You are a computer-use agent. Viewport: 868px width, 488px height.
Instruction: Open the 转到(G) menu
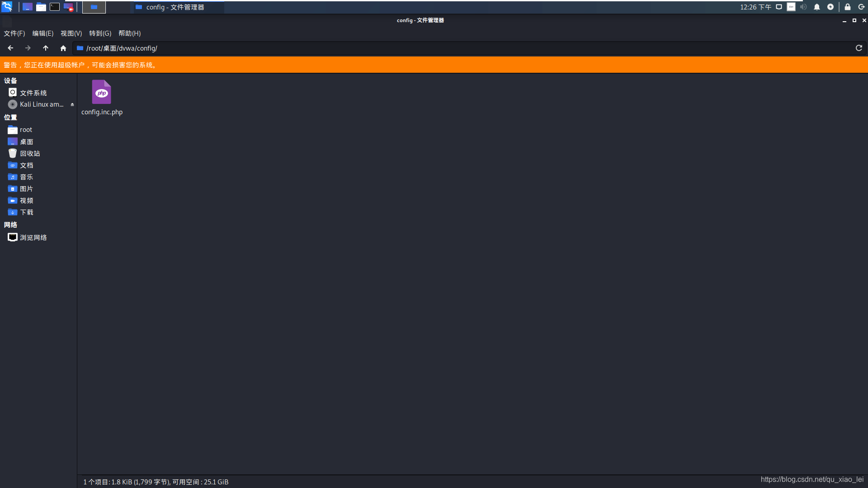tap(100, 33)
